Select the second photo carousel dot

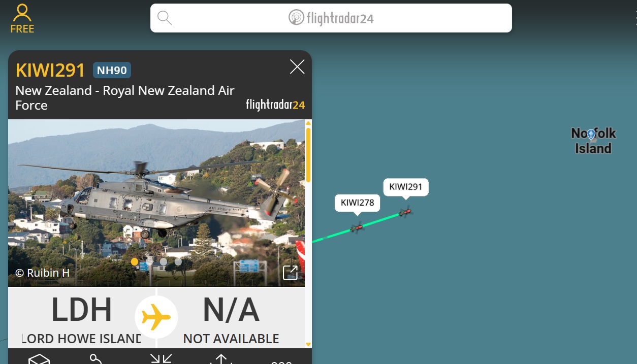coord(149,262)
